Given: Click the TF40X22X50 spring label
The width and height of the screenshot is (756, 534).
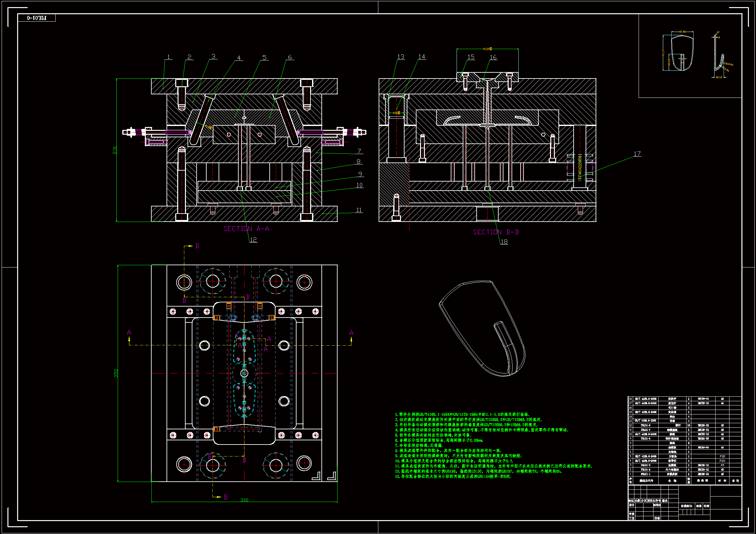Looking at the screenshot, I should click(x=580, y=167).
